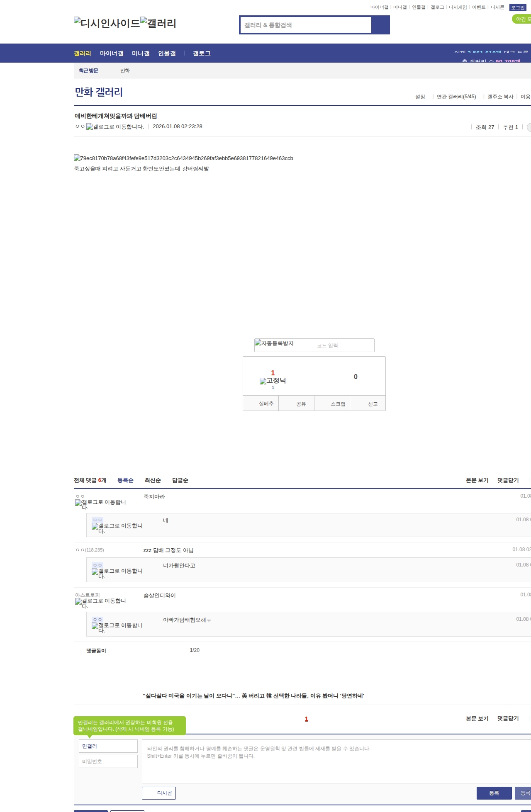Click the 갤러리 logo image in header
The height and width of the screenshot is (812, 531).
pyautogui.click(x=158, y=23)
